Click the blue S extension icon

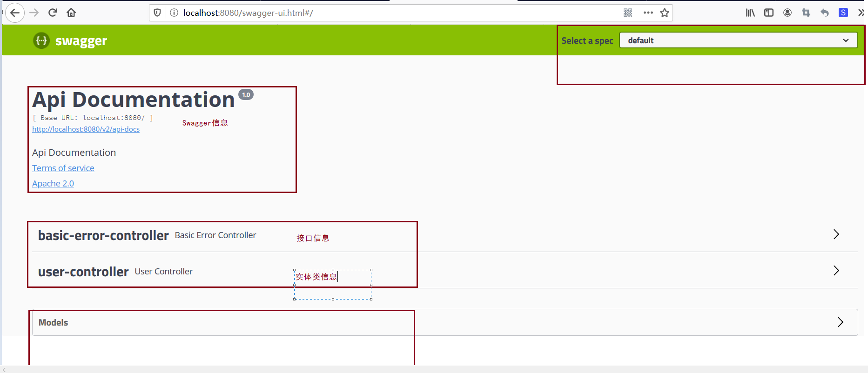[843, 13]
